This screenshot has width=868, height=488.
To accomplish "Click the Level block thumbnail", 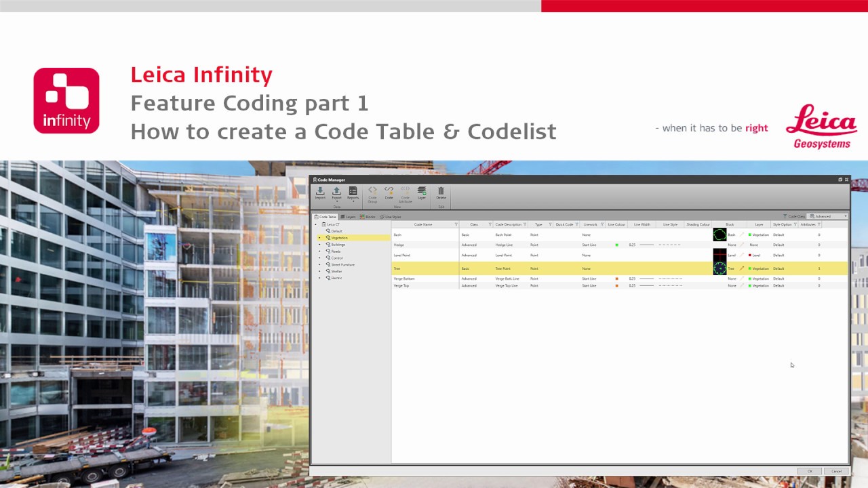I will click(x=719, y=255).
